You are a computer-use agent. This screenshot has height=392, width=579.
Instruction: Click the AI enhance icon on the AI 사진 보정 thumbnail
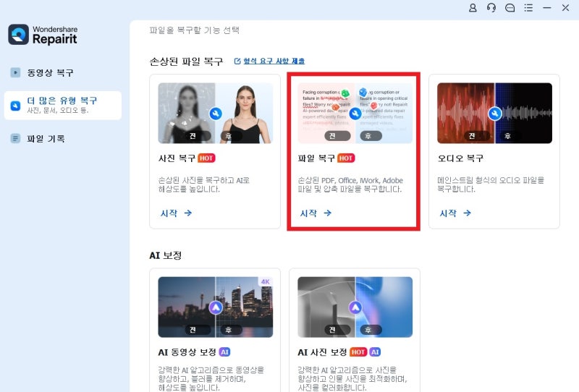click(355, 307)
